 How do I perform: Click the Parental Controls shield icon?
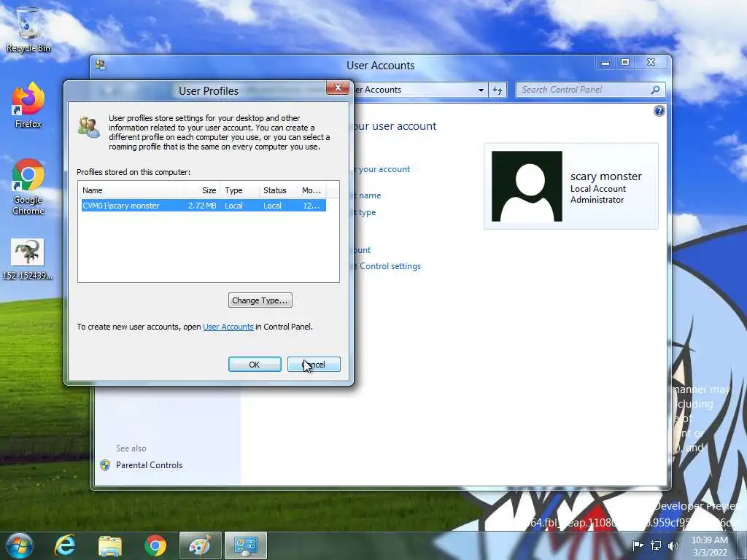click(105, 465)
